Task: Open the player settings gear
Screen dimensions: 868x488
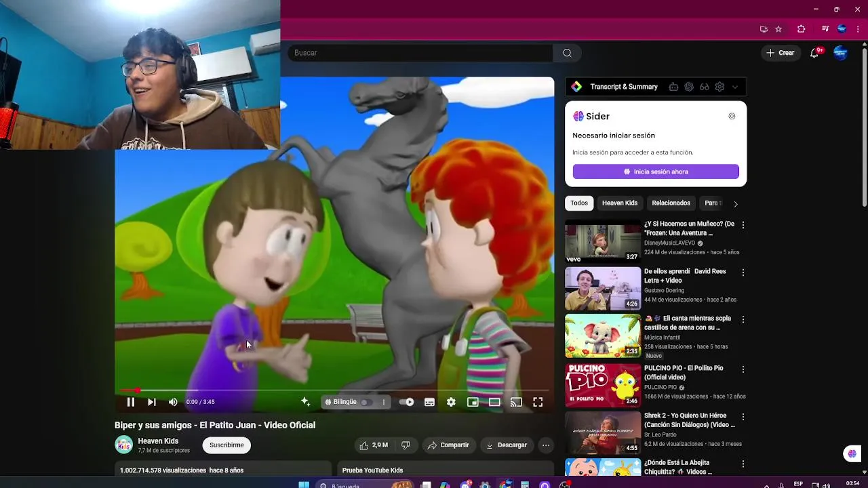Action: click(451, 402)
